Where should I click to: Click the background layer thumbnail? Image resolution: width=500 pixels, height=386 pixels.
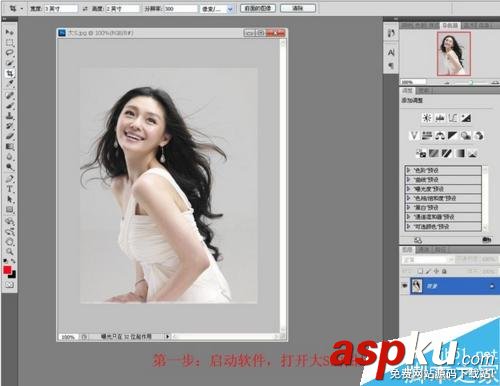417,286
